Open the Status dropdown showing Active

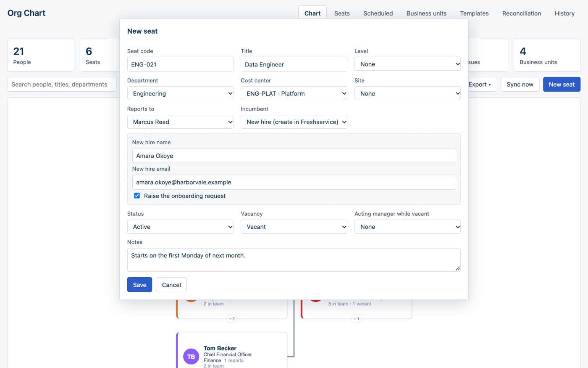[x=180, y=227]
